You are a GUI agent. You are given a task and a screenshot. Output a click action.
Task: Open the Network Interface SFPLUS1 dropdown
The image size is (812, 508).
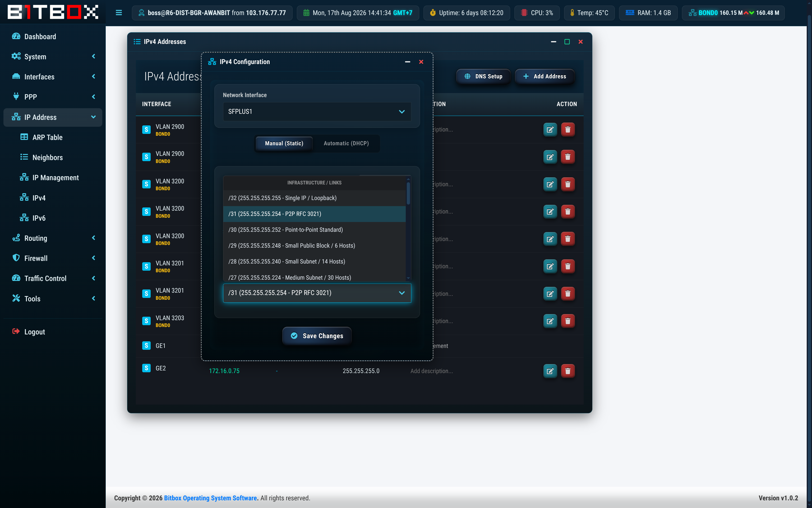point(317,112)
